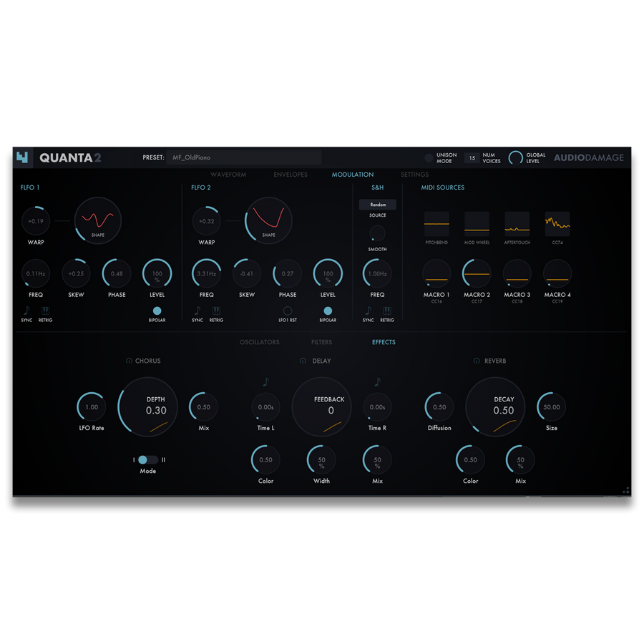
Task: Open the FILTERS tab
Action: coord(321,342)
